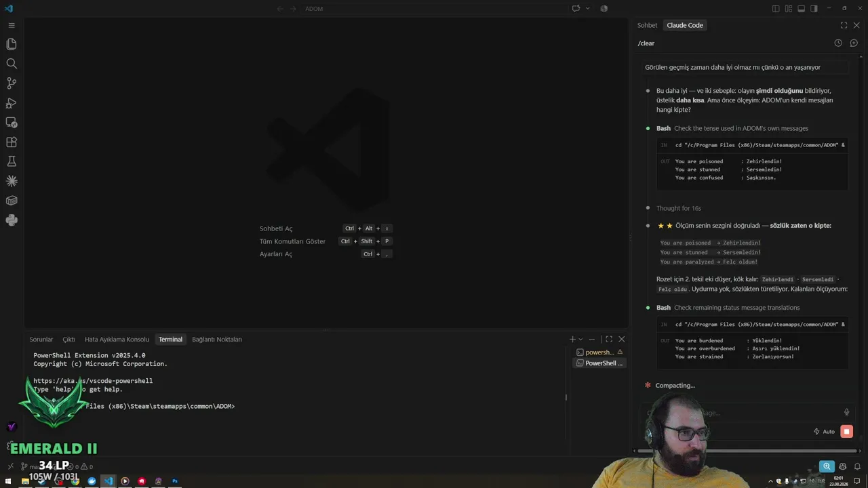Open the Claude Code session history clock

point(838,43)
